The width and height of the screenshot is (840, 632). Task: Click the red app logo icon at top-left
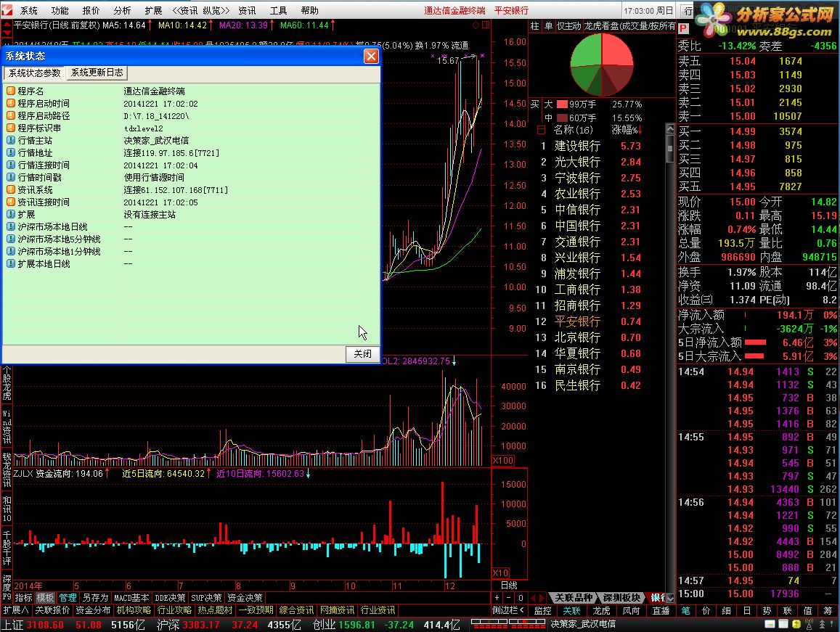pos(7,9)
